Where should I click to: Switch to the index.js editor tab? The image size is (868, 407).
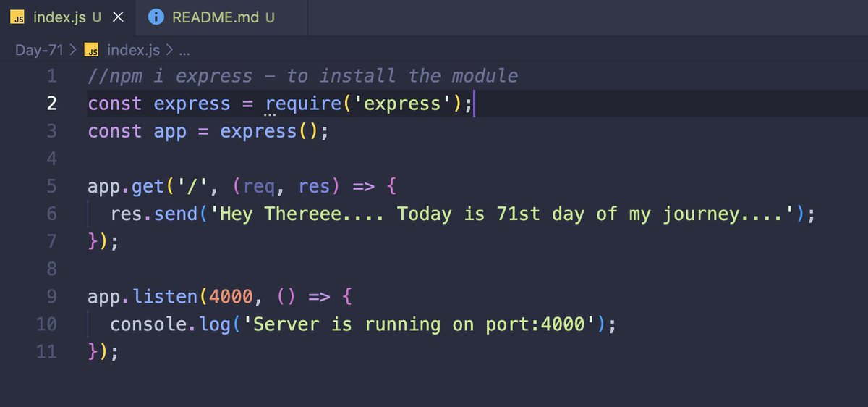pyautogui.click(x=67, y=17)
